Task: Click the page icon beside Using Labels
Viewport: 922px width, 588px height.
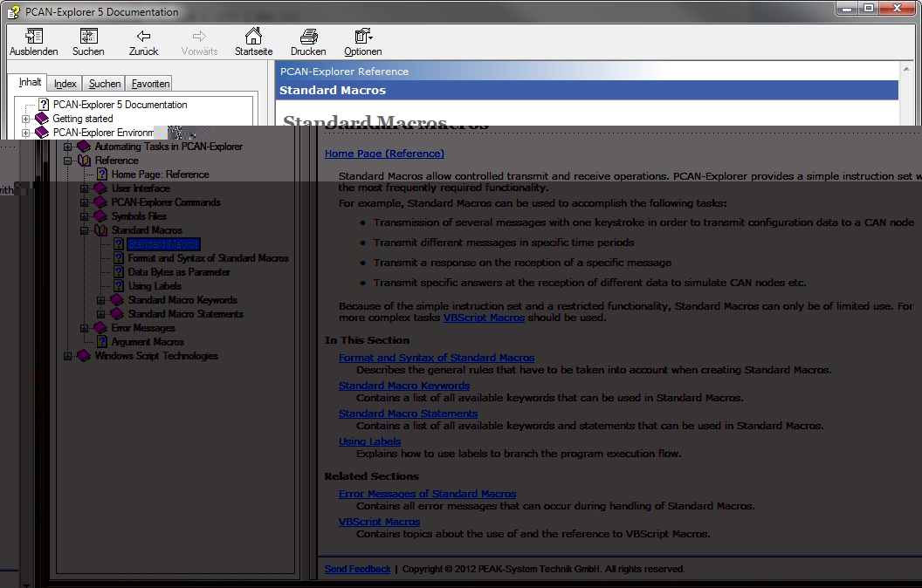Action: pos(118,286)
